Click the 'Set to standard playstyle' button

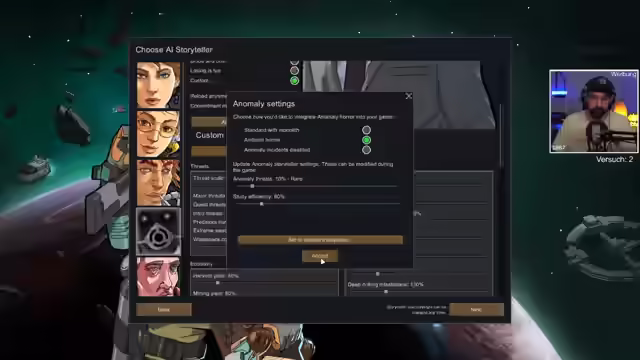[x=320, y=240]
